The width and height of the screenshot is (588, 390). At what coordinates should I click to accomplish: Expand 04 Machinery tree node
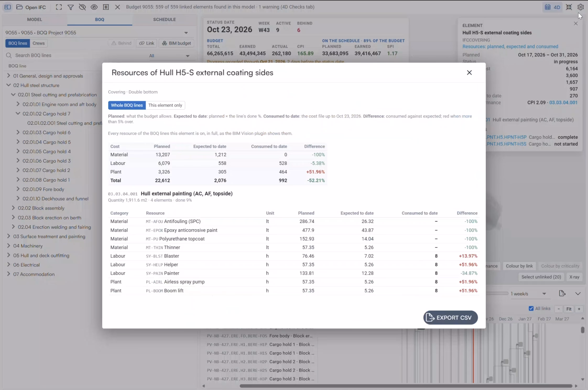click(x=8, y=246)
